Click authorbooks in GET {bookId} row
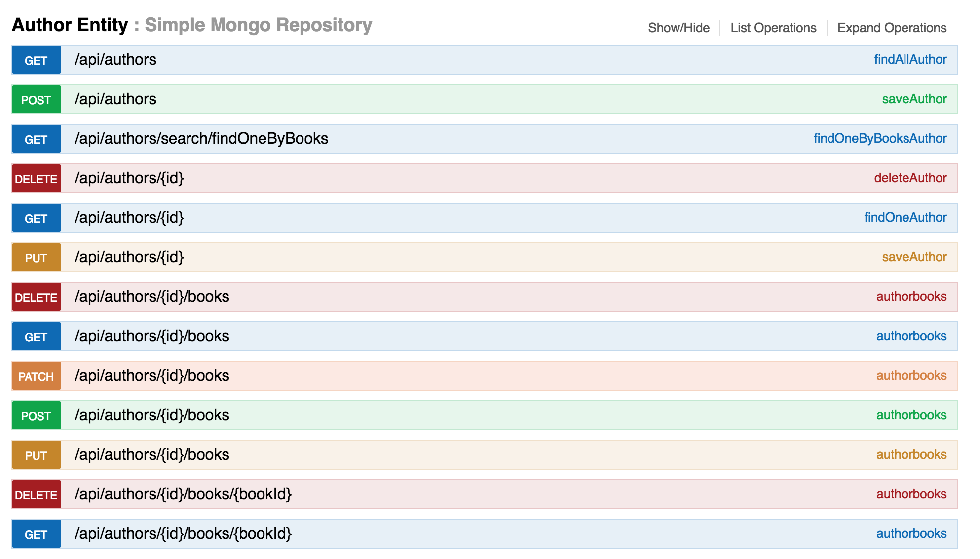The width and height of the screenshot is (980, 559). click(x=911, y=534)
